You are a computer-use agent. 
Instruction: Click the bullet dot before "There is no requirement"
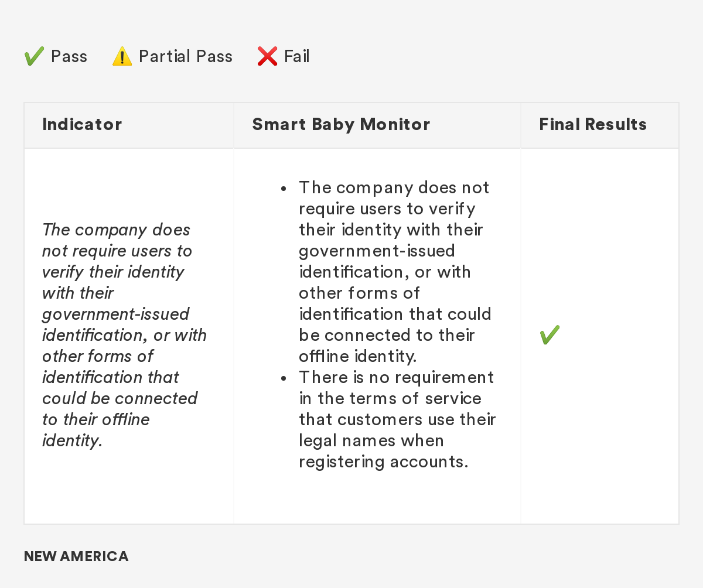[x=284, y=378]
